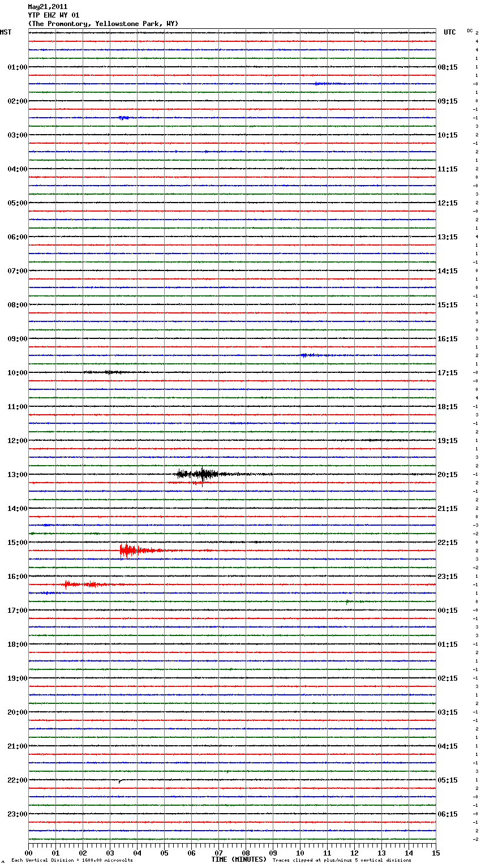This screenshot has height=868, width=481.
Task: Click the black signal on the 10:00 trace
Action: click(x=106, y=372)
